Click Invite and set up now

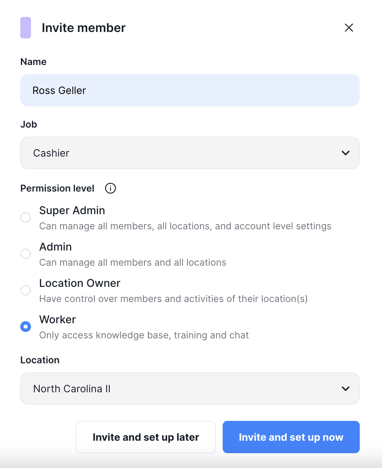coord(291,437)
